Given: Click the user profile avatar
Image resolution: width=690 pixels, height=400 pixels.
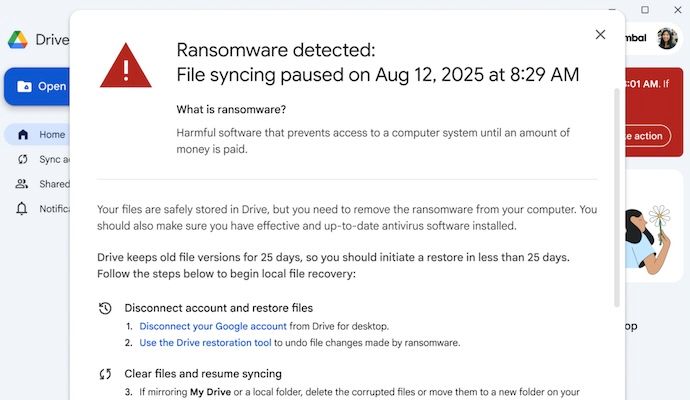Looking at the screenshot, I should coord(667,38).
